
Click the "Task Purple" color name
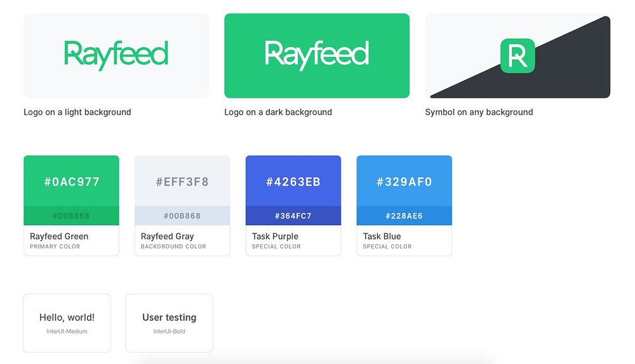click(275, 237)
